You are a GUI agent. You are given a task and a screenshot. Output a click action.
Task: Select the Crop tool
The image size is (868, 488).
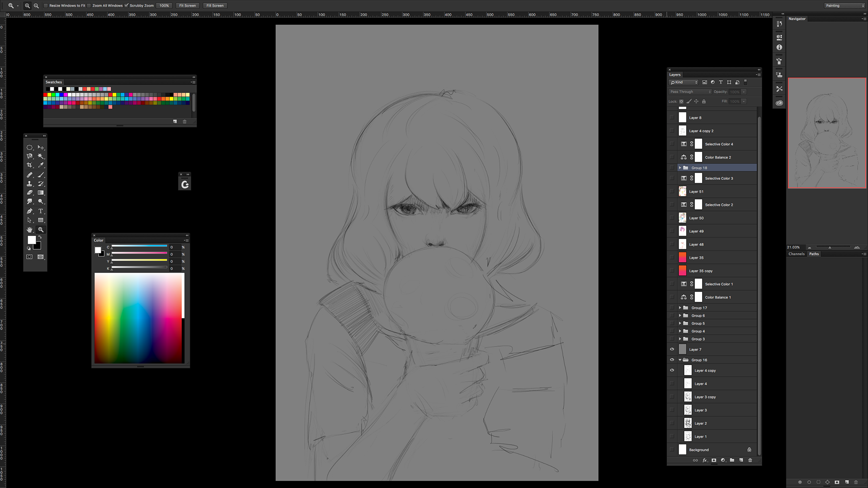click(x=29, y=165)
